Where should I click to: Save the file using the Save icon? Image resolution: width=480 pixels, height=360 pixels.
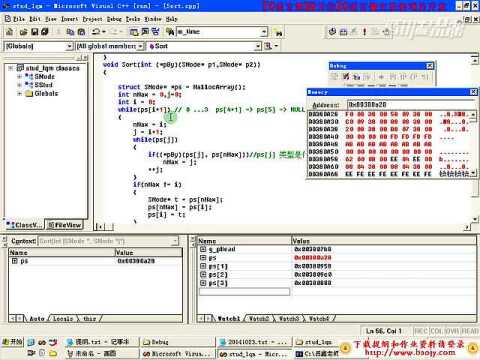click(34, 32)
